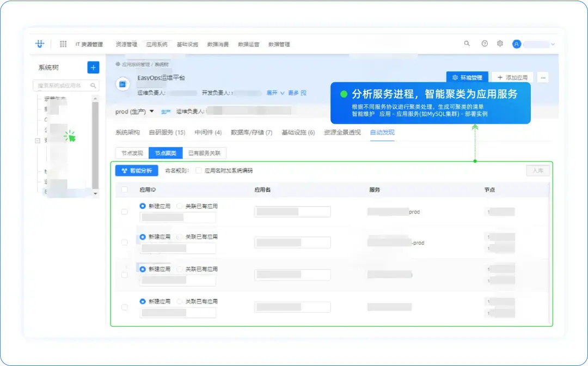The height and width of the screenshot is (366, 588).
Task: Click the application name input in first row
Action: tap(293, 211)
